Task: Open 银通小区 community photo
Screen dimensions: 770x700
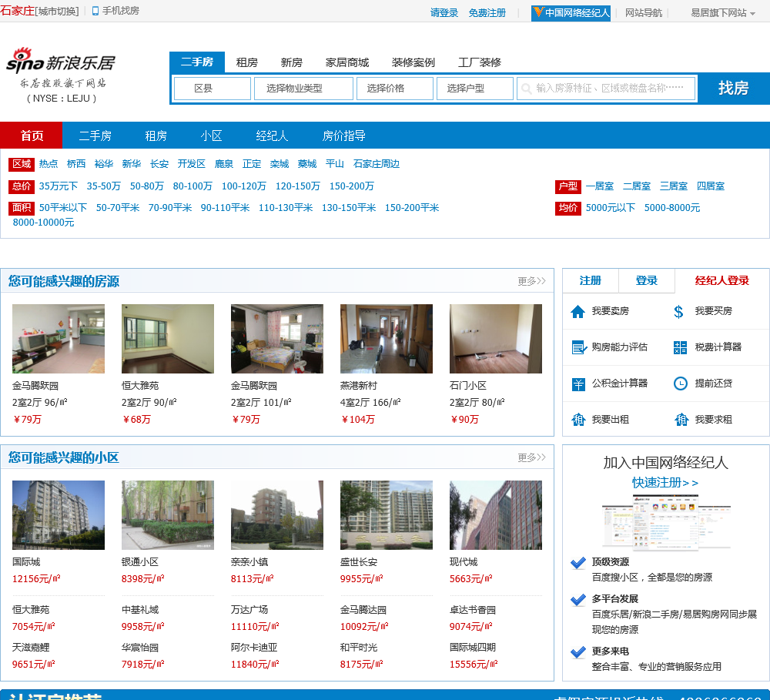Action: [x=167, y=515]
